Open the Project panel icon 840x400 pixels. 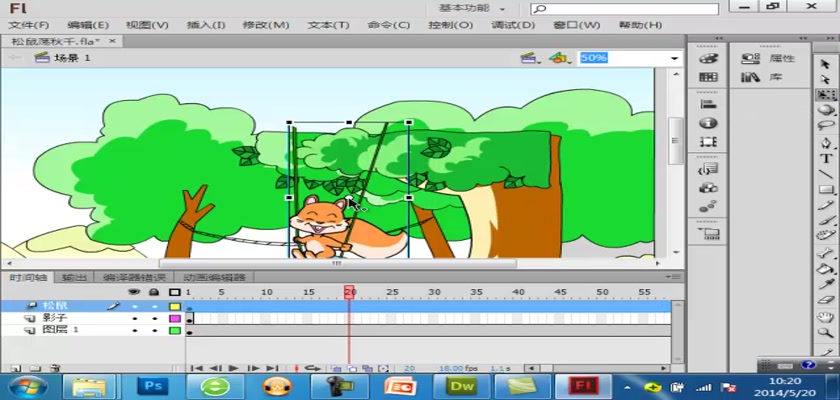pos(708,233)
